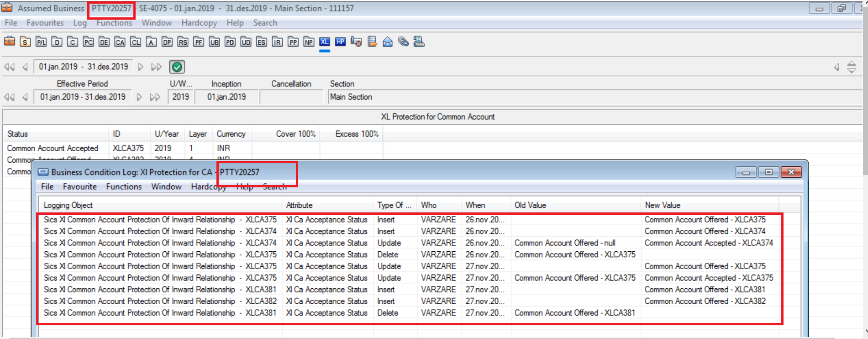Click the HP toolbar icon
Viewport: 868px width, 339px height.
tap(340, 42)
